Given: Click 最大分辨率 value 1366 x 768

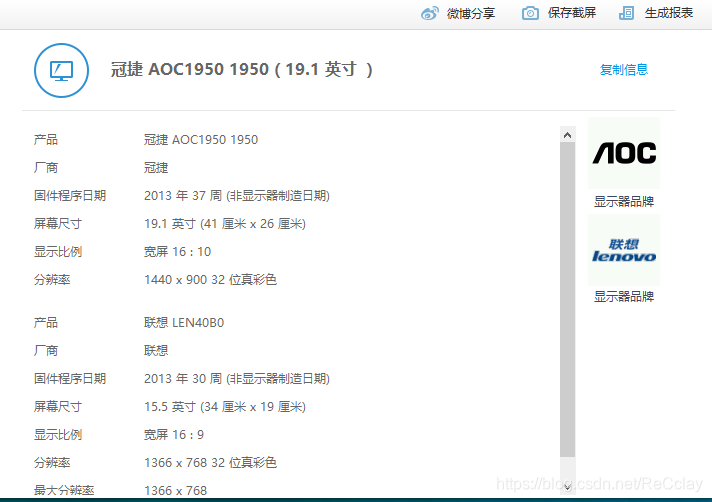Looking at the screenshot, I should click(175, 491).
